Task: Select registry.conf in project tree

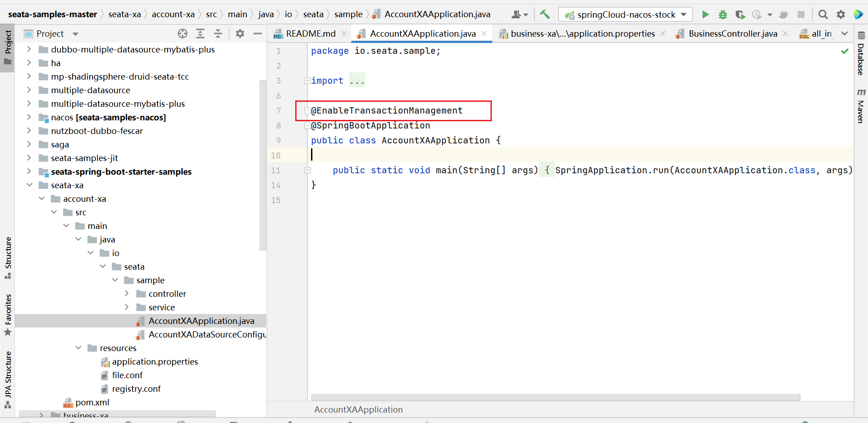Action: pos(136,389)
